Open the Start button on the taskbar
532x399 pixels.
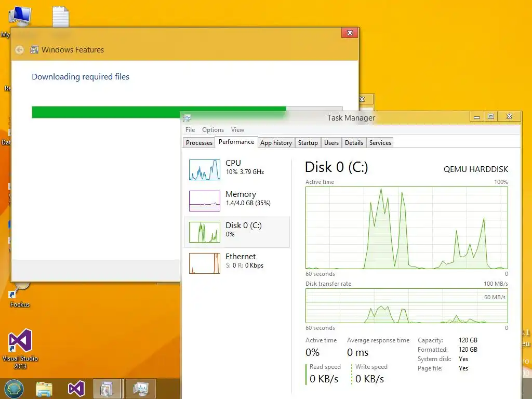[14, 389]
